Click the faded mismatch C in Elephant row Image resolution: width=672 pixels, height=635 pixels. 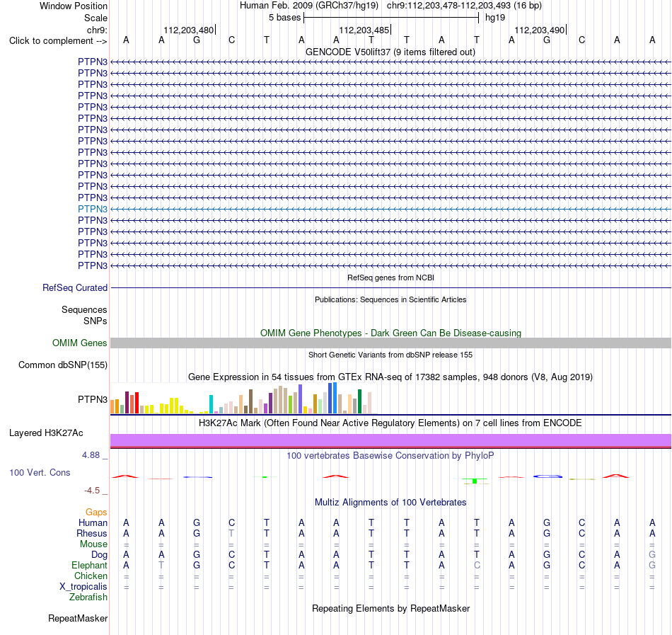click(477, 566)
